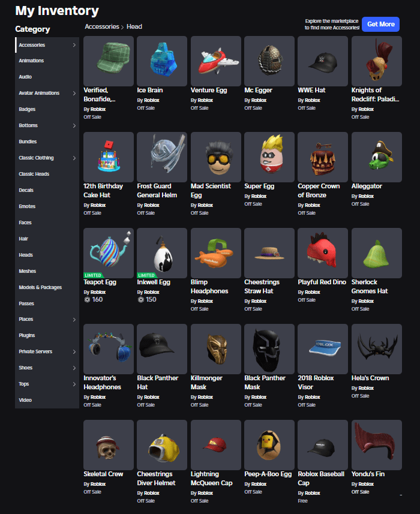
Task: Click the Teapot Egg price 160
Action: tap(94, 300)
